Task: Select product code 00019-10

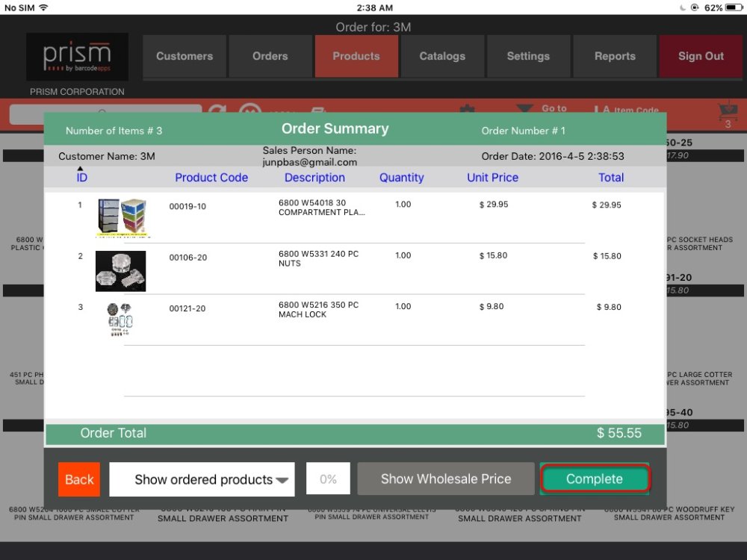Action: pos(187,206)
